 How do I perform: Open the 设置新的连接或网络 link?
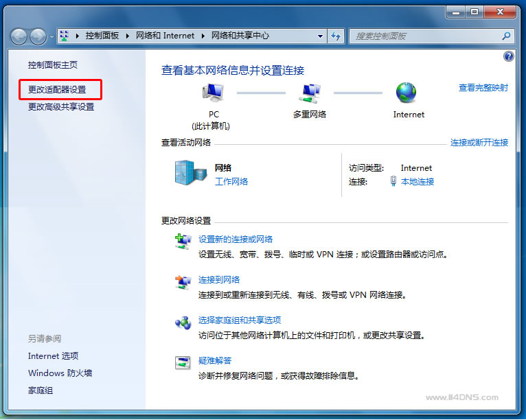tap(236, 239)
